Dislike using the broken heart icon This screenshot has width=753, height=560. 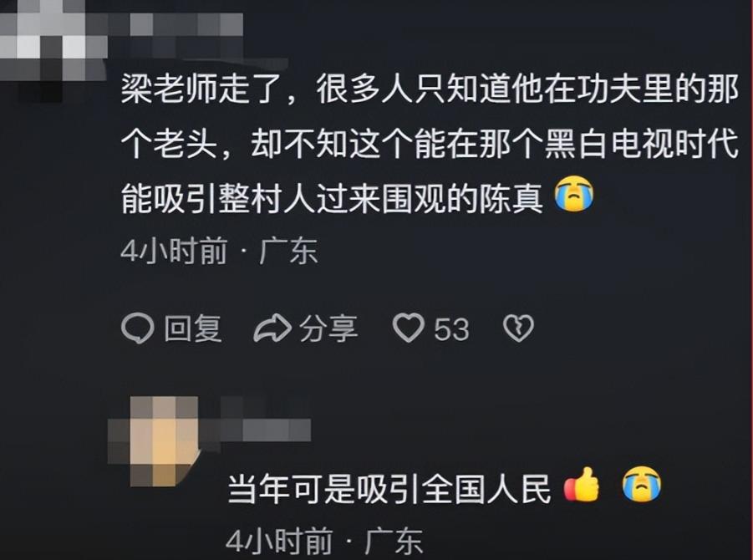tap(518, 328)
